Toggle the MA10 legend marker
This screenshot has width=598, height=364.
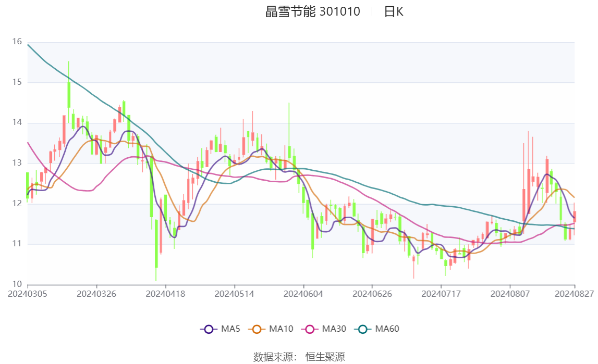[257, 329]
